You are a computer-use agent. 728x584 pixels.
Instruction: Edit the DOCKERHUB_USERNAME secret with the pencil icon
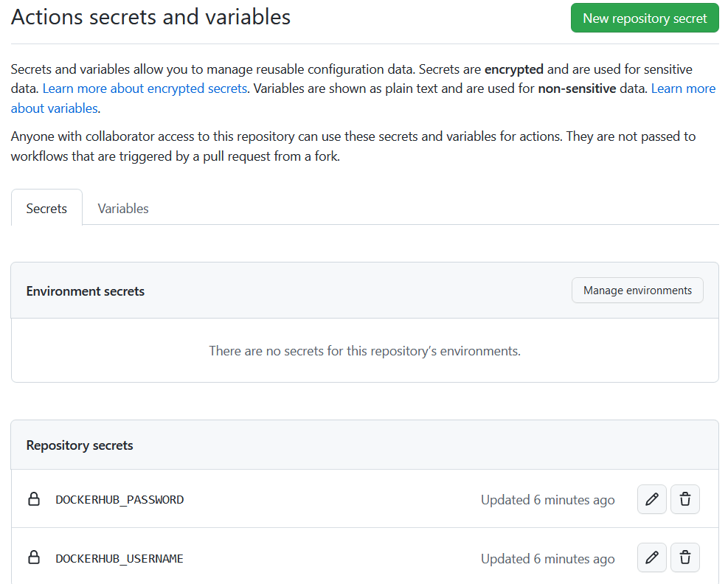(651, 557)
